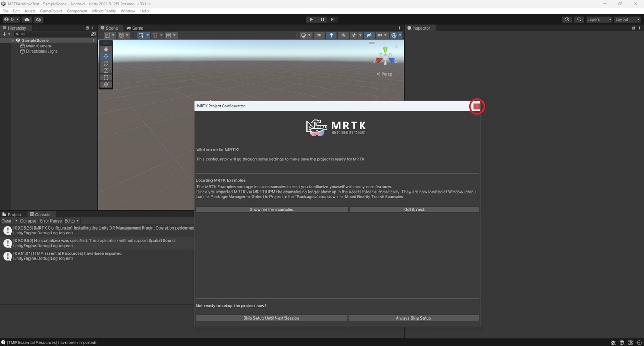
Task: Lock the Hierarchy panel
Action: [x=87, y=28]
